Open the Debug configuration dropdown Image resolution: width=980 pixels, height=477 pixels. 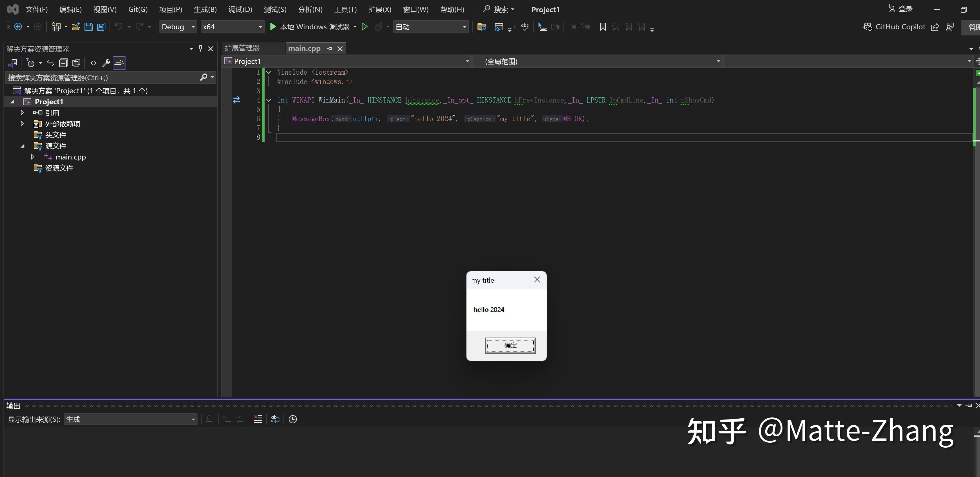192,27
